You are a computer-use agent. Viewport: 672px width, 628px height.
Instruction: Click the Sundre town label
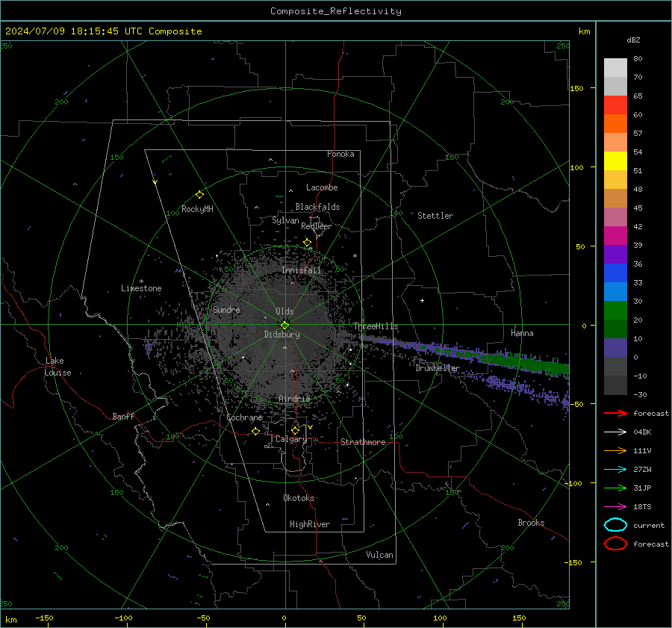[226, 309]
